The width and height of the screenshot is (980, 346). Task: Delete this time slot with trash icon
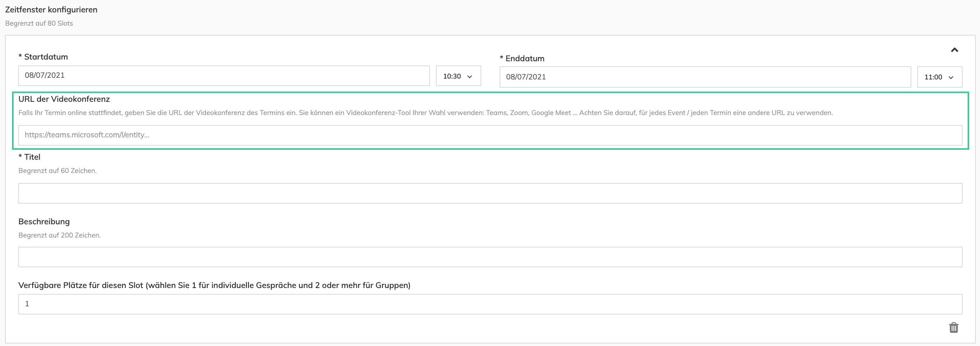[954, 328]
